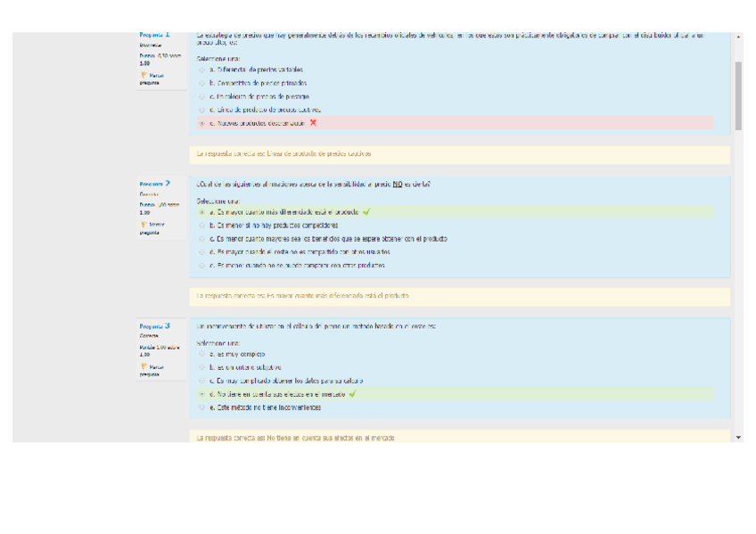The image size is (756, 534).
Task: Select question 3 radio 'Es muy complejo'
Action: (202, 354)
